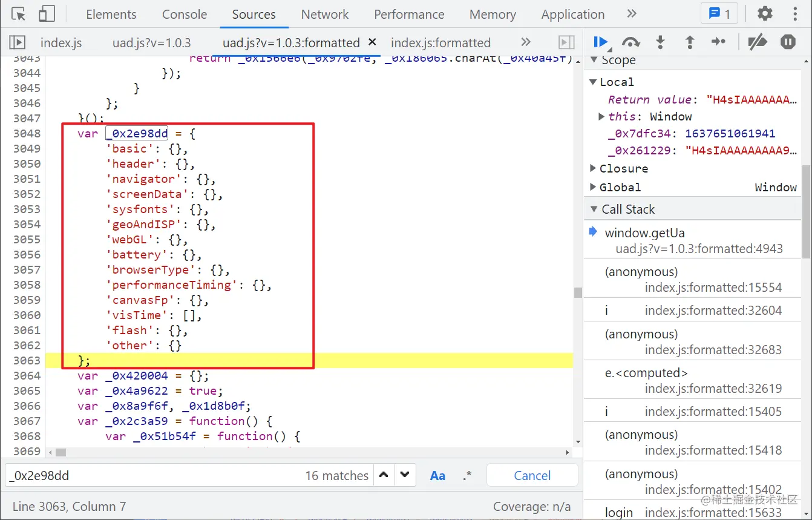Toggle match case Aa button
The image size is (812, 520).
click(x=437, y=476)
